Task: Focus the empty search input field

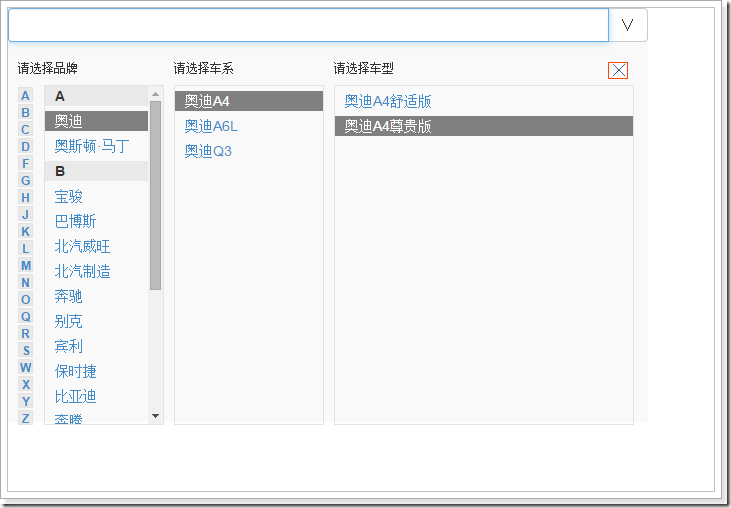Action: (x=309, y=25)
